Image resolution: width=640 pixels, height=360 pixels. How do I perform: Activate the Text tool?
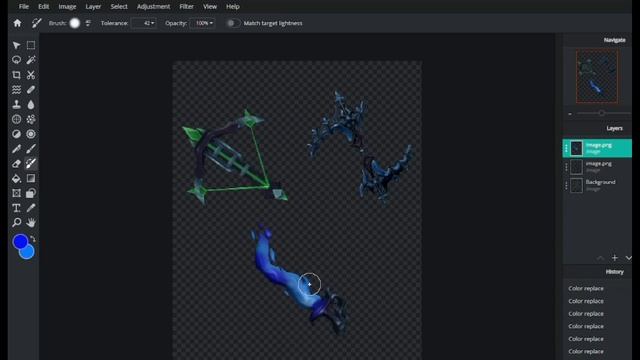click(16, 208)
